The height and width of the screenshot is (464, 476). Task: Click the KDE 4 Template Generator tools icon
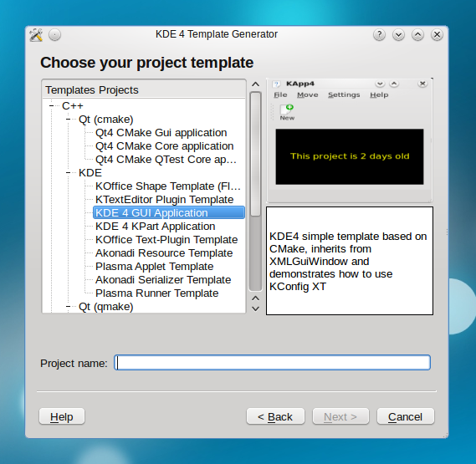36,35
